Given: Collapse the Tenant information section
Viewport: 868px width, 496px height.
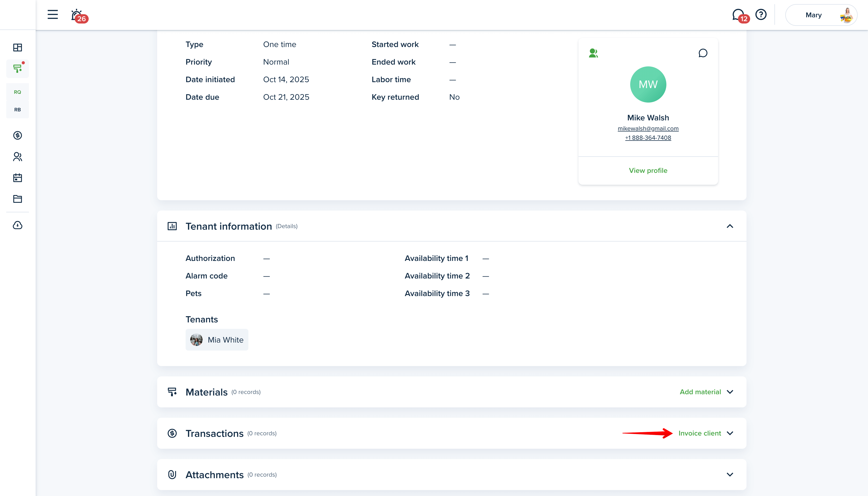Looking at the screenshot, I should 730,226.
